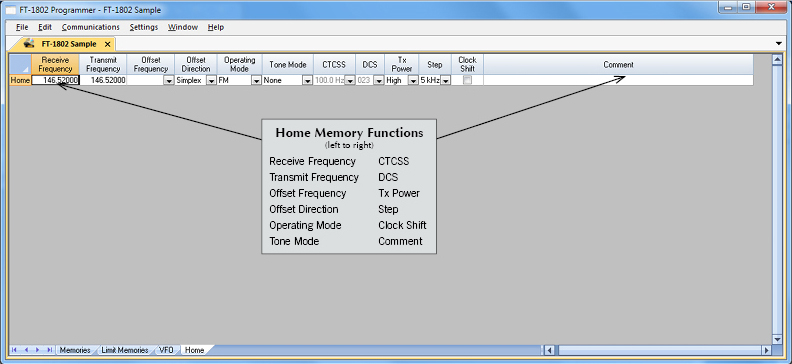
Task: Go to last sheet navigation arrow
Action: click(49, 349)
